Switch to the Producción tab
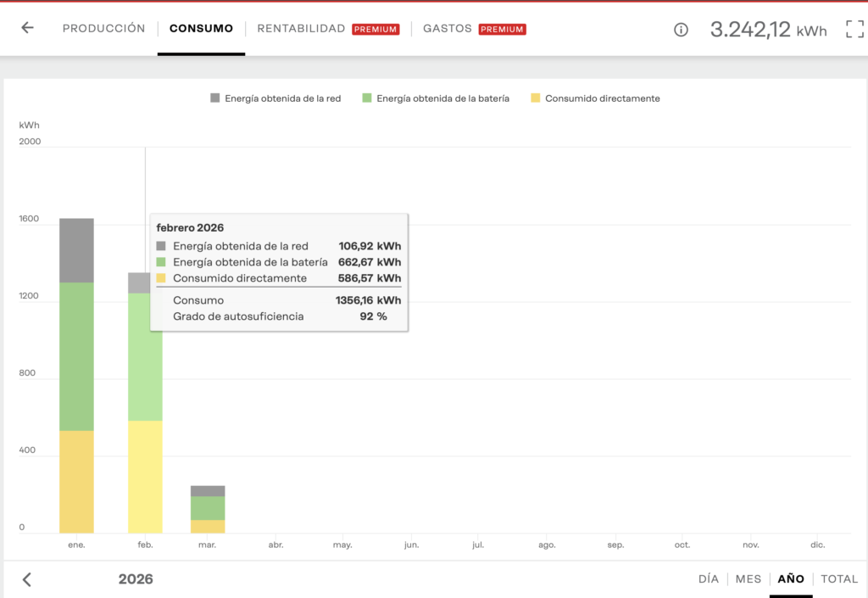The image size is (868, 598). pyautogui.click(x=104, y=28)
